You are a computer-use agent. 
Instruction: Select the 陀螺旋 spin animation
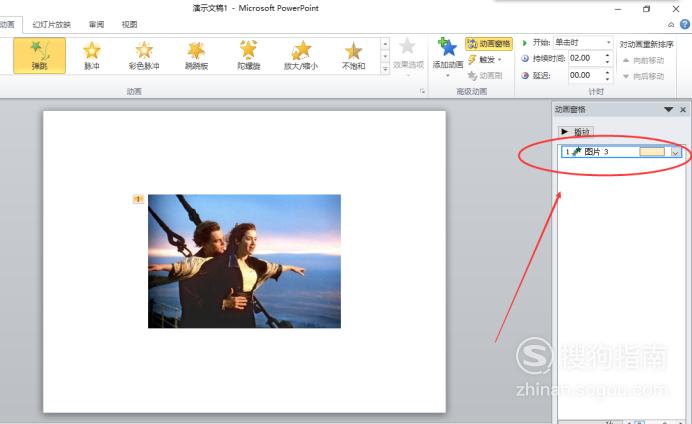(248, 56)
